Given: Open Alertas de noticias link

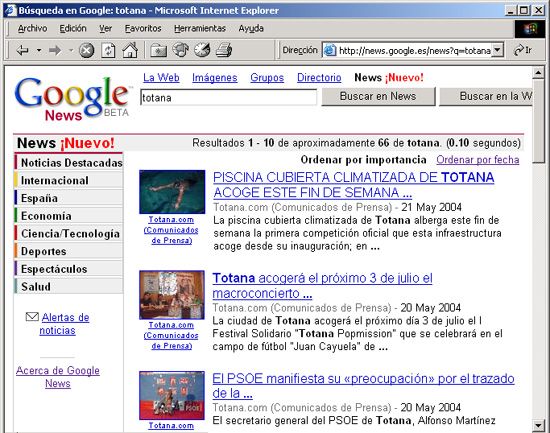Looking at the screenshot, I should pos(65,324).
